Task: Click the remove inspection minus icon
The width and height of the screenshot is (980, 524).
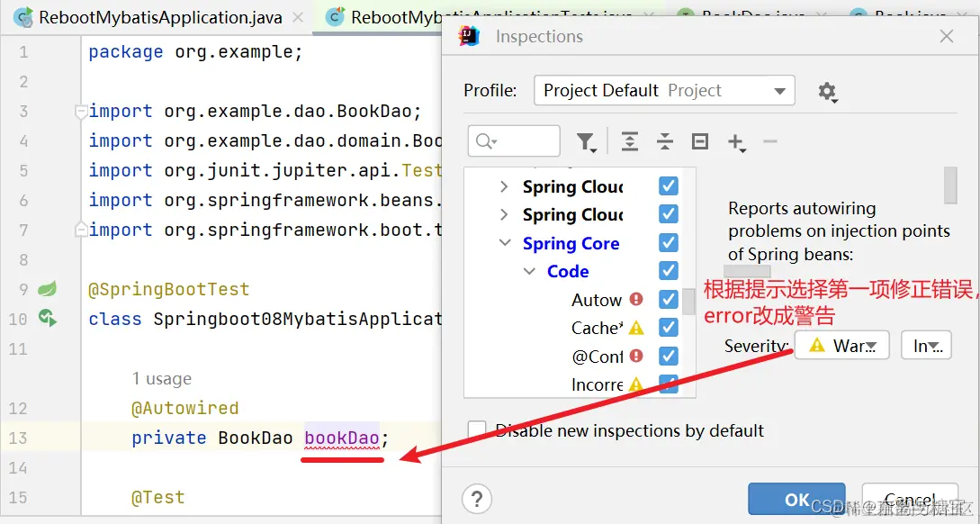Action: (770, 142)
